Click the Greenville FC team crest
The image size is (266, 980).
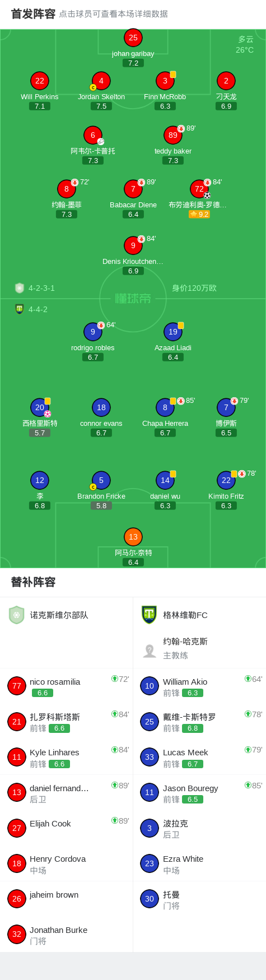tap(149, 615)
